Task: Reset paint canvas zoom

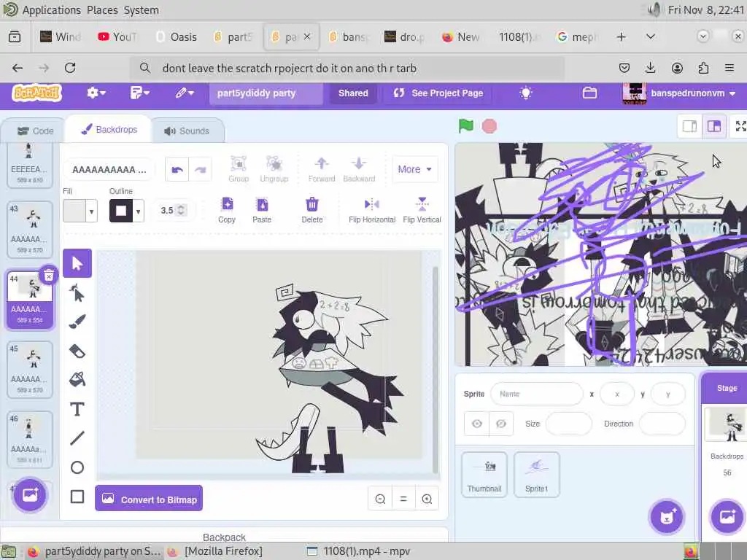Action: pos(403,499)
